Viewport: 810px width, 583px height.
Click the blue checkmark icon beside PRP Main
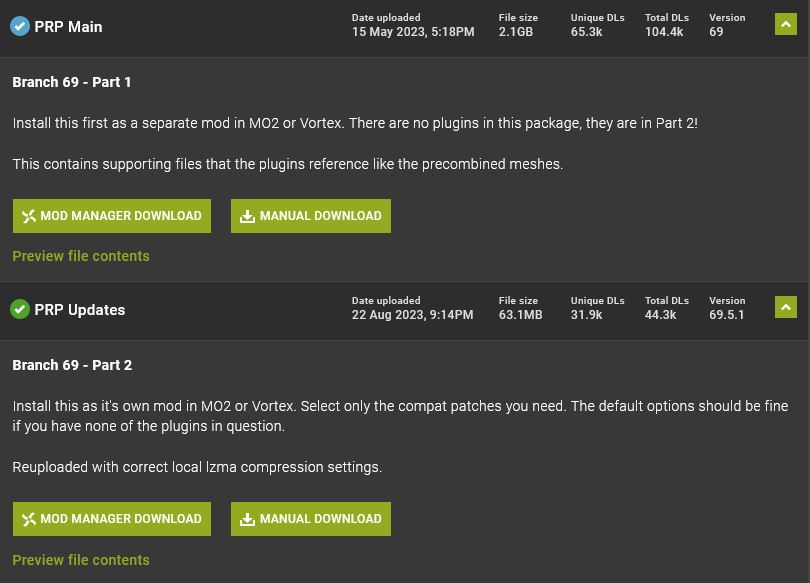click(20, 27)
